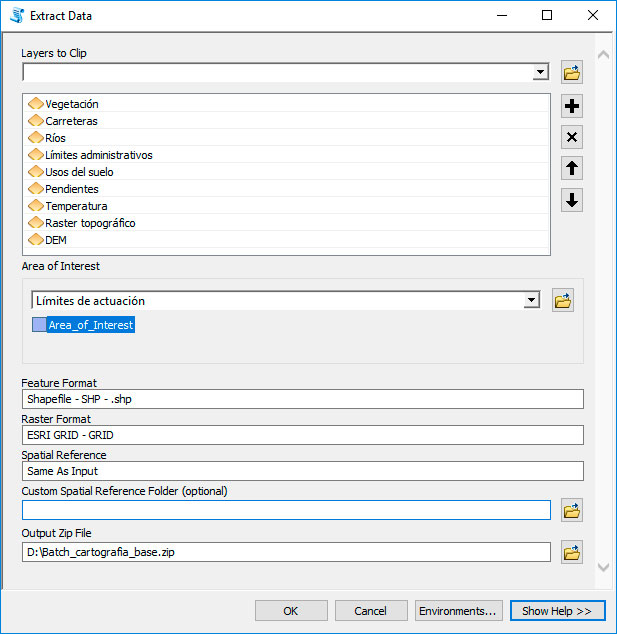Choose the DEM layer entry
Viewport: 617px width, 634px height.
56,240
